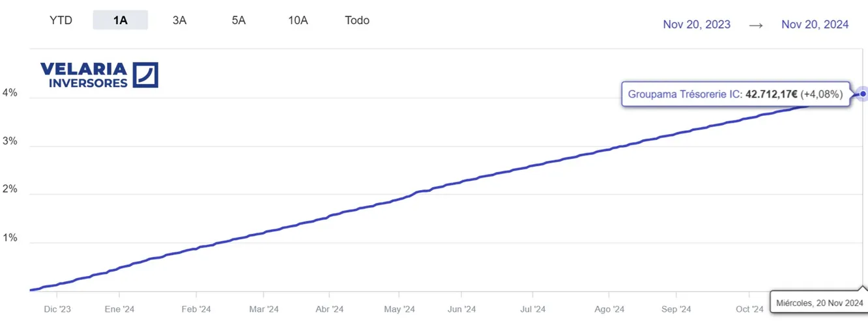Switch to the 5A range
This screenshot has width=868, height=321.
[x=239, y=20]
